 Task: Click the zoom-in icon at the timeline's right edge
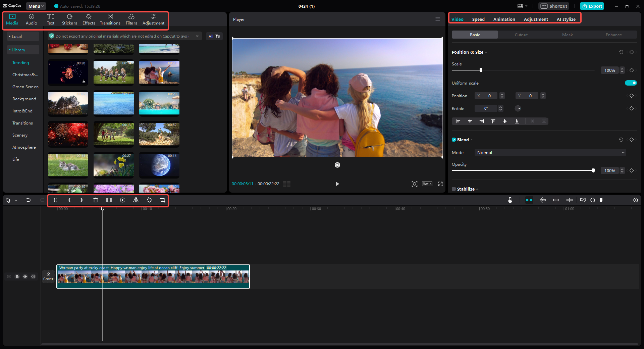635,200
